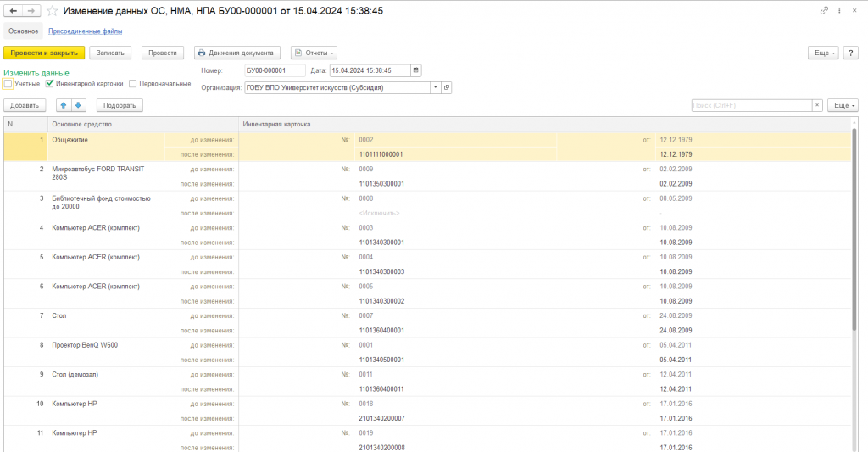
Task: Click the forward navigation arrow
Action: pos(31,10)
